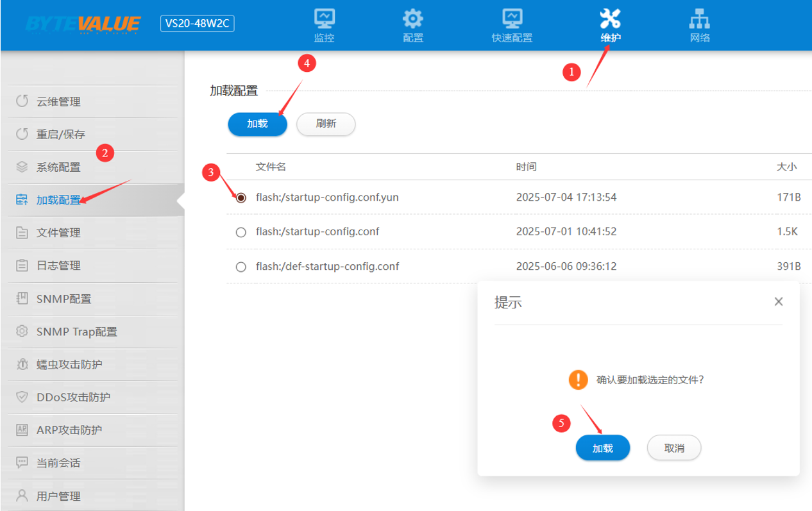The height and width of the screenshot is (511, 812).
Task: Click the 刷新 refresh button
Action: [x=326, y=124]
